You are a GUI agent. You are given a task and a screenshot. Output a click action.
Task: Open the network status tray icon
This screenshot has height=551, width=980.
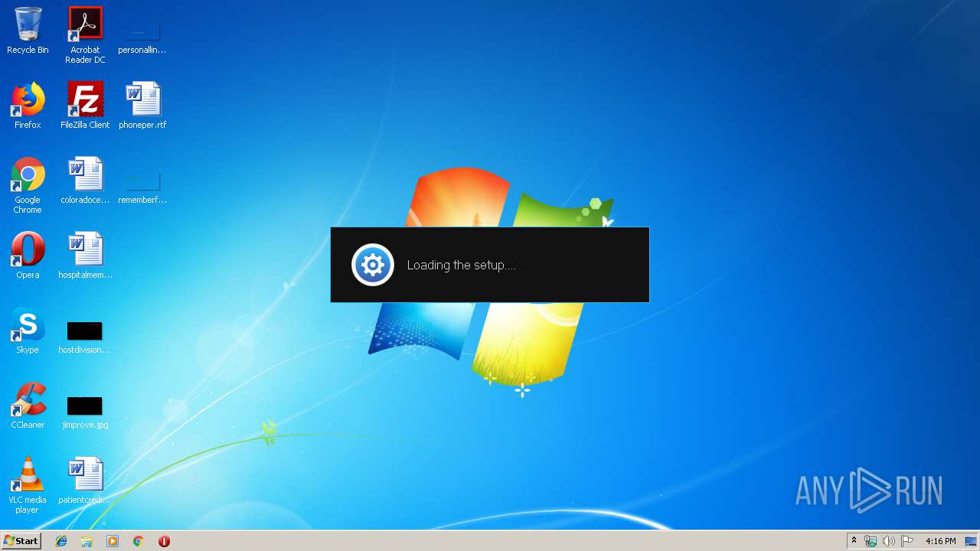pos(871,541)
